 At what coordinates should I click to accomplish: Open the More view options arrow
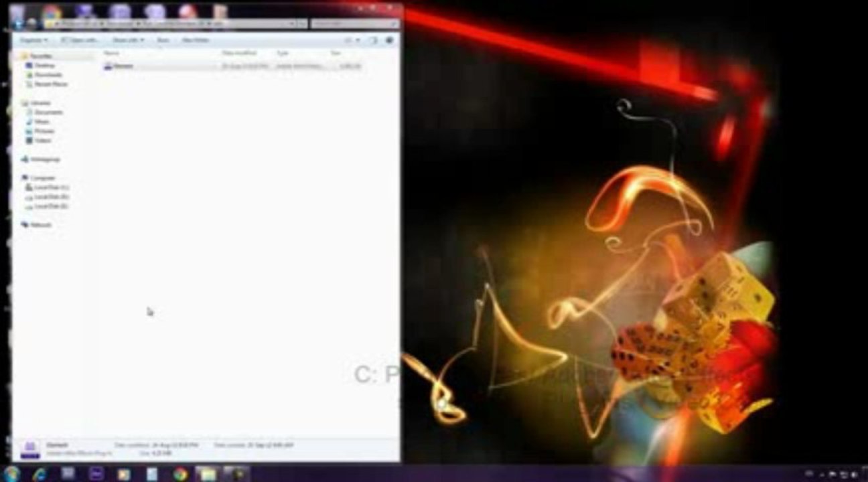(358, 40)
